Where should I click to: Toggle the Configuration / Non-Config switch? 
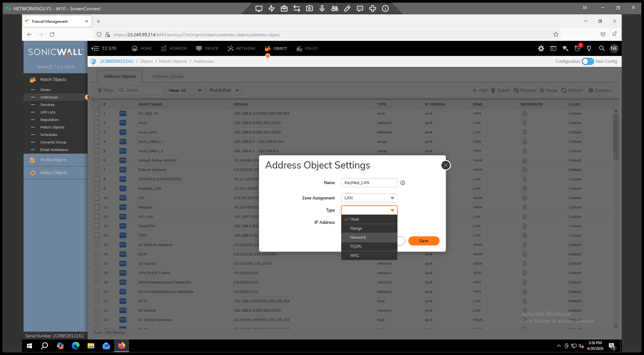[587, 62]
